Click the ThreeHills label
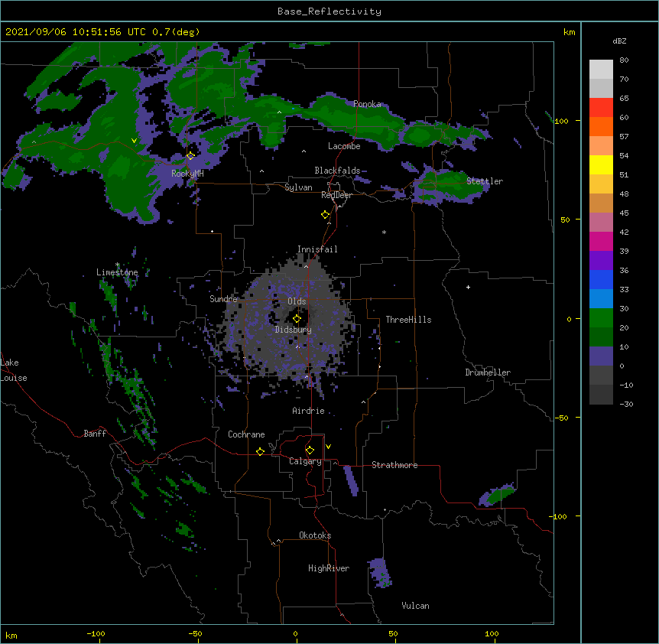 click(408, 320)
